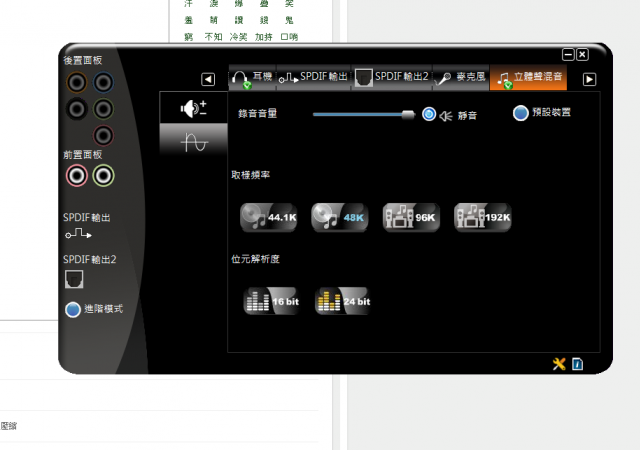Click the SPDIF輸出2 label in sidebar
Screen dimensions: 640x450
click(90, 260)
